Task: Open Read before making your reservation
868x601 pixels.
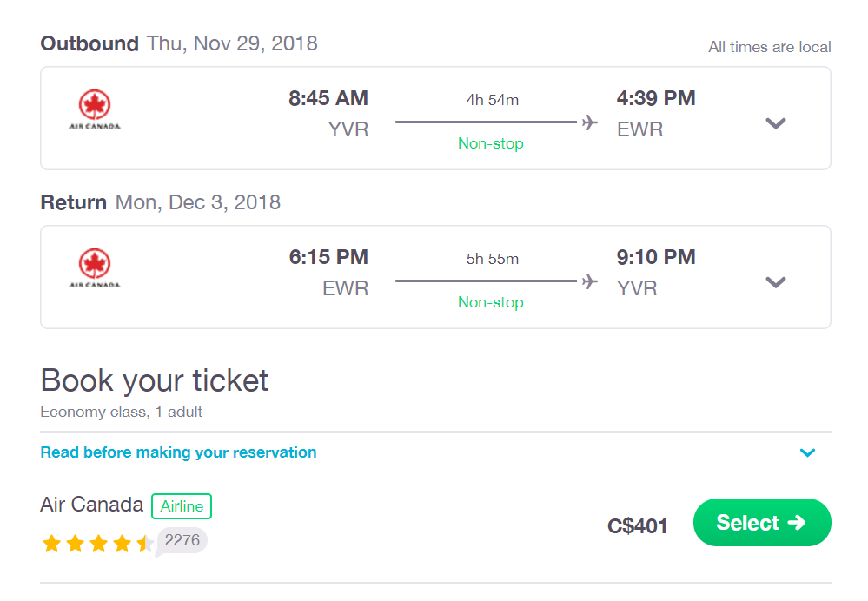Action: click(x=178, y=452)
